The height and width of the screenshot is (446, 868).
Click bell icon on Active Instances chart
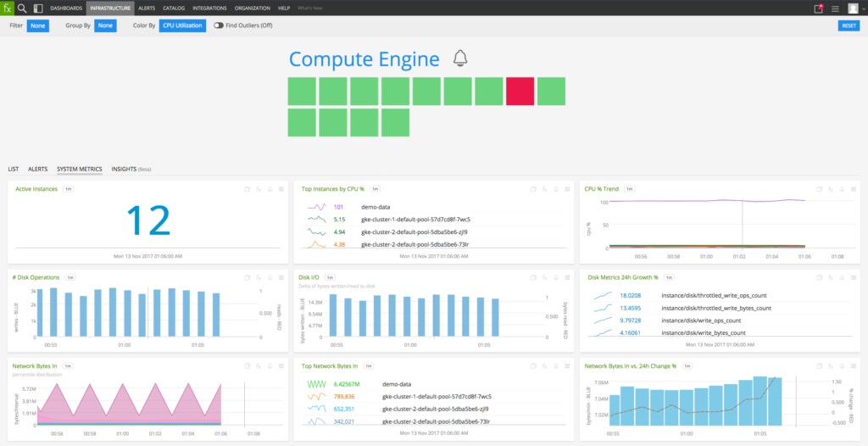coord(270,189)
